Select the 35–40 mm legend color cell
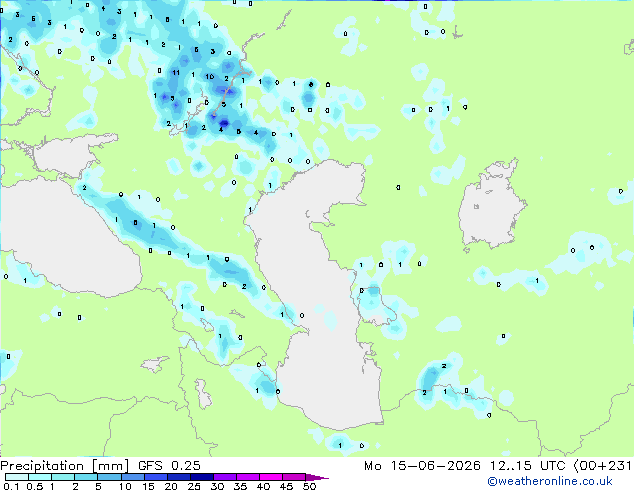The image size is (634, 490). [x=248, y=477]
